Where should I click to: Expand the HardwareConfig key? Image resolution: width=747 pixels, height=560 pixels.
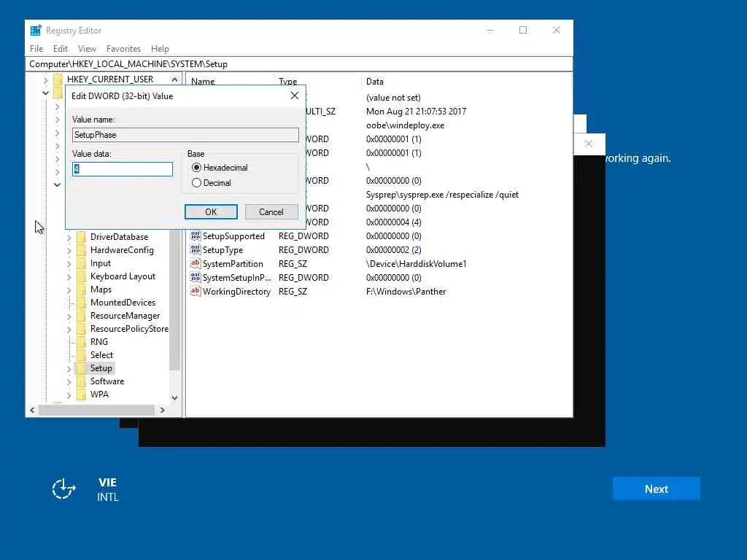click(x=69, y=251)
